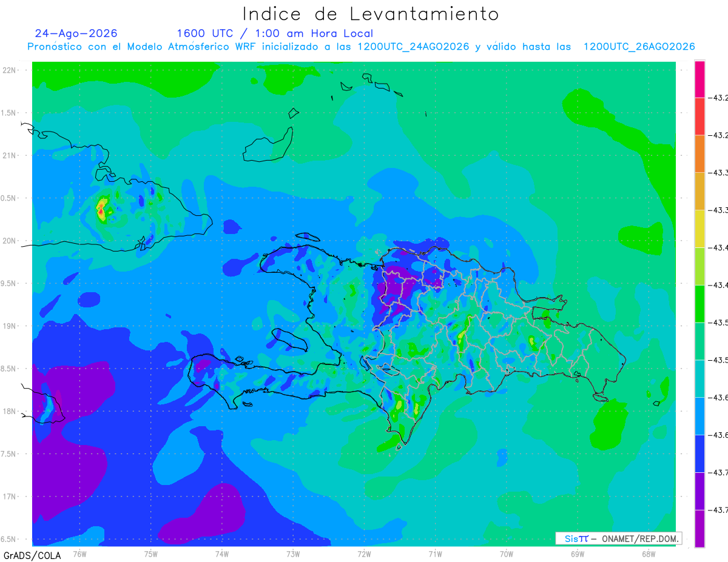Select the light blue color bar swatch
728x562 pixels.
point(699,416)
